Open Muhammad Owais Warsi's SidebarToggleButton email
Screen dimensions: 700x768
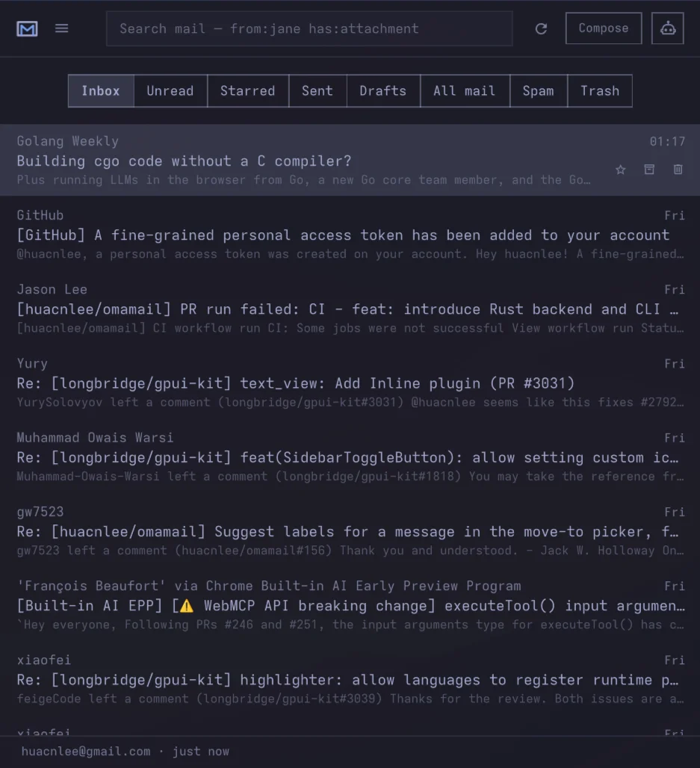tap(350, 457)
